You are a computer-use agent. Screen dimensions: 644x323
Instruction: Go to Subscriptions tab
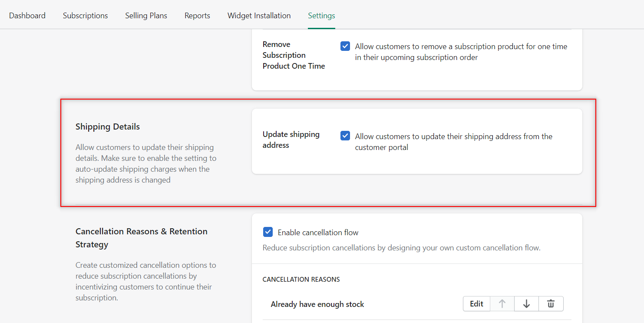(x=86, y=15)
